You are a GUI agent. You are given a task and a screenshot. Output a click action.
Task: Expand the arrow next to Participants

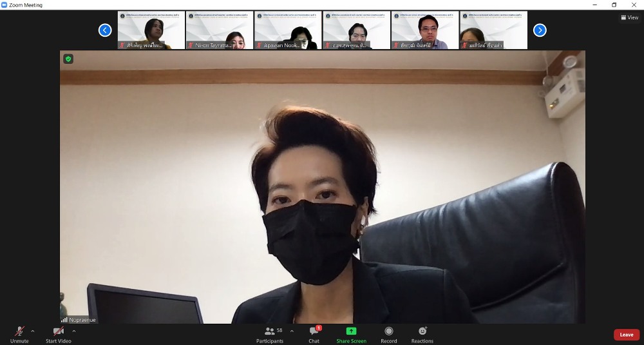(292, 331)
